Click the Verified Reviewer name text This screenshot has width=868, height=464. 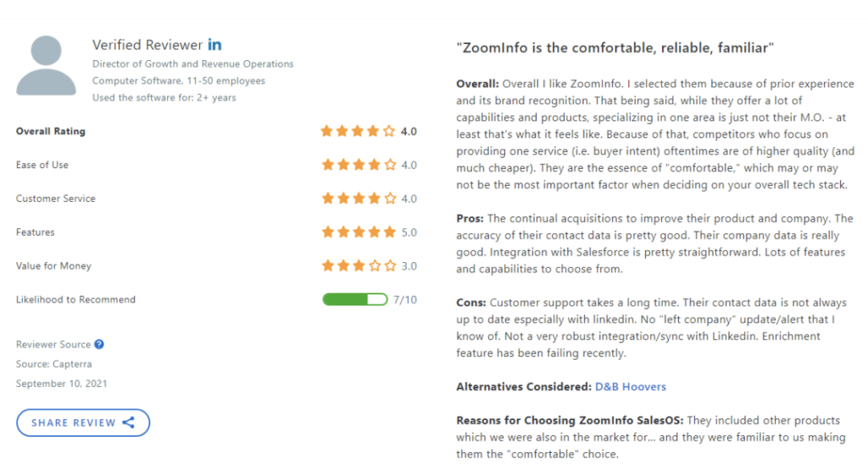tap(147, 45)
